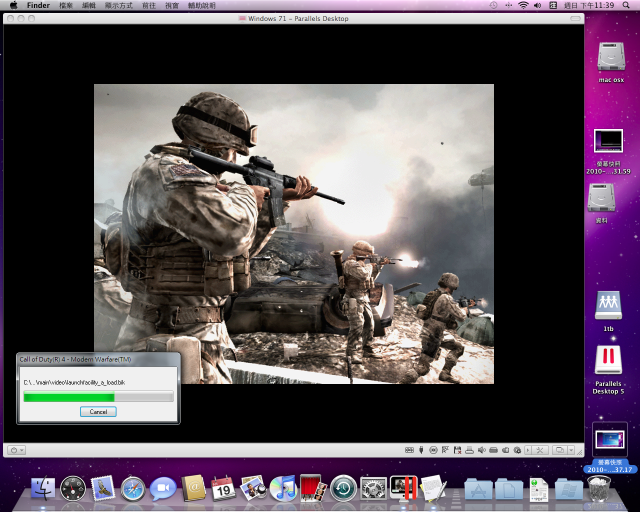Open the 檔案 (File) menu
The image size is (640, 512).
pos(66,5)
